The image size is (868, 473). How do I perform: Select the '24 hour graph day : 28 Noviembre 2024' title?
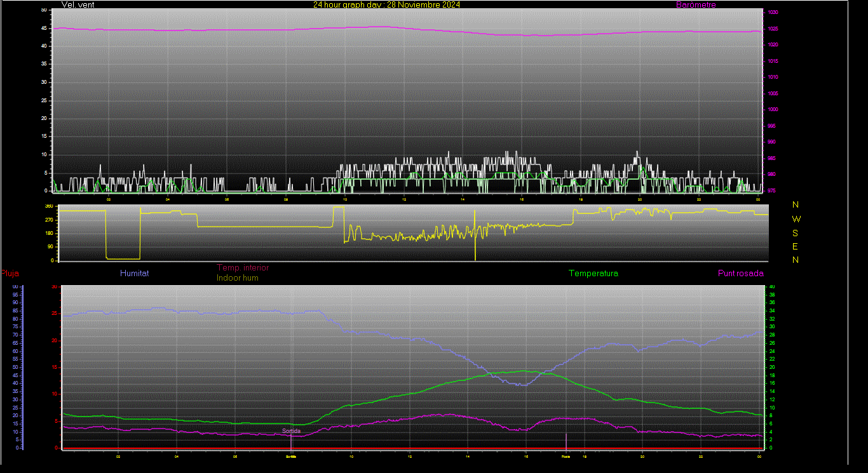point(386,4)
